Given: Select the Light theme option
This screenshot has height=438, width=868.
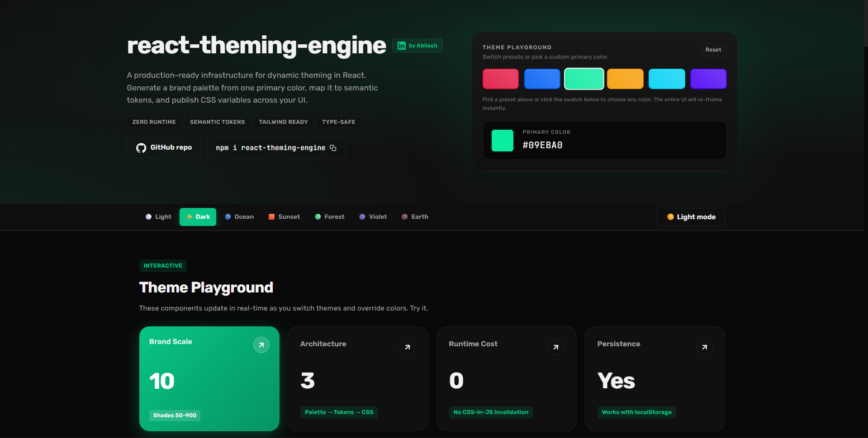Looking at the screenshot, I should pyautogui.click(x=158, y=217).
